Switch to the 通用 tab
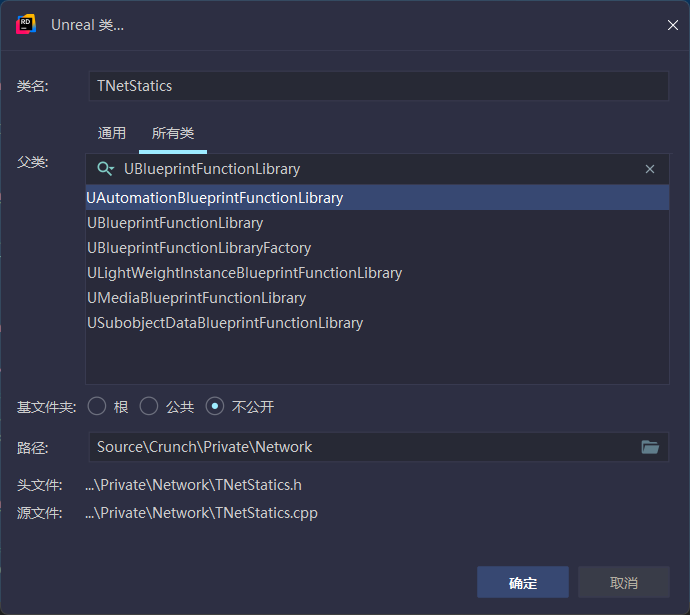This screenshot has width=690, height=615. coord(112,133)
